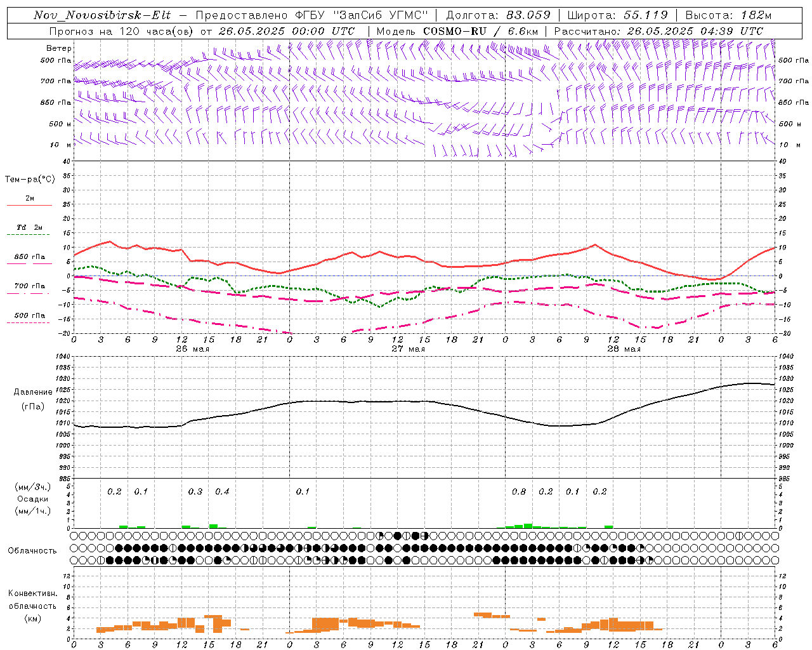Click the red solid line sample under 2м legend
This screenshot has width=812, height=650.
(x=29, y=205)
